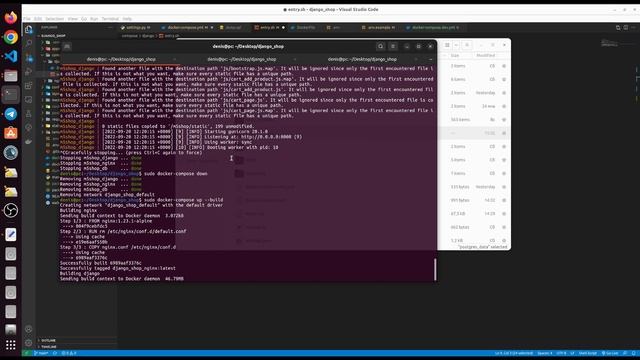
Task: Open Source Control view in activity bar
Action: pyautogui.click(x=29, y=58)
